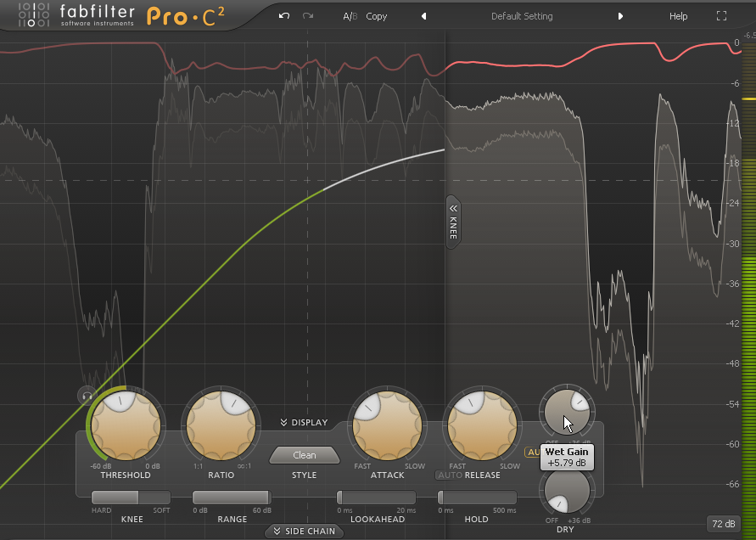Click the Ratio knob
This screenshot has width=756, height=540.
221,425
